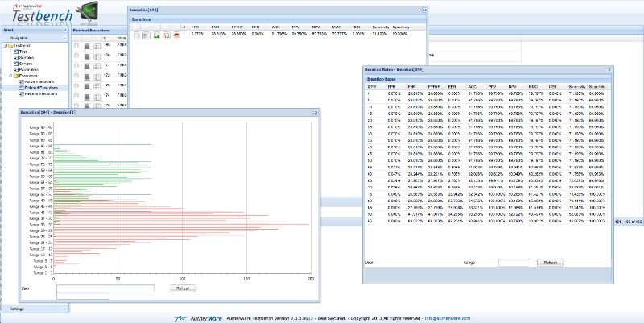The image size is (644, 323).
Task: Sort Iteration Rates by MCC column
Action: click(x=537, y=87)
